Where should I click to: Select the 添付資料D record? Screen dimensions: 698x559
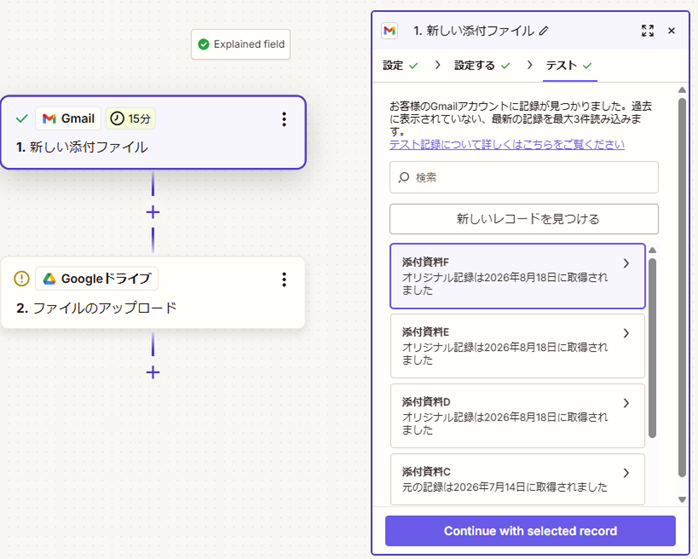coord(517,416)
